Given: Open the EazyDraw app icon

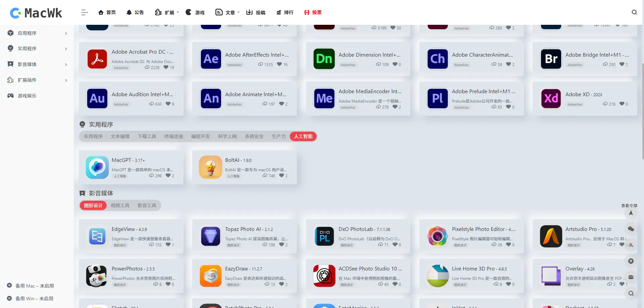Looking at the screenshot, I should point(211,276).
